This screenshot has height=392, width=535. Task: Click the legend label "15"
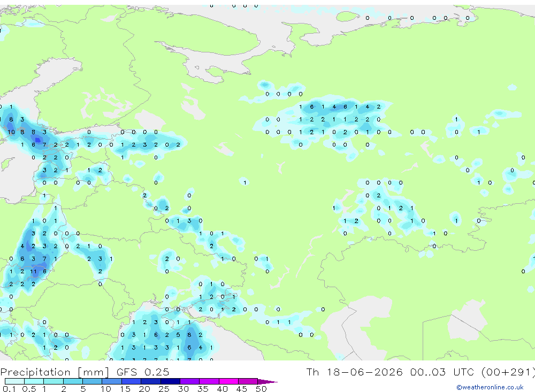tap(125, 389)
